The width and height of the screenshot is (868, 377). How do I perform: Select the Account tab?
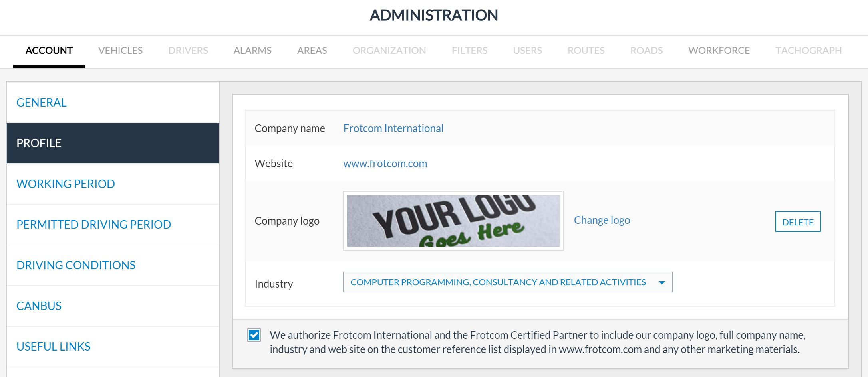pos(49,51)
